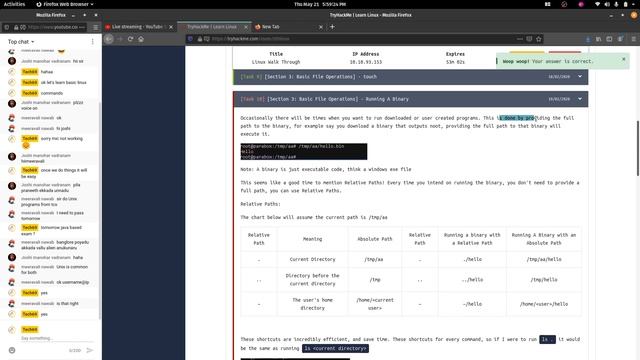The width and height of the screenshot is (640, 360).
Task: Open a new tab with the plus button
Action: pos(332,27)
